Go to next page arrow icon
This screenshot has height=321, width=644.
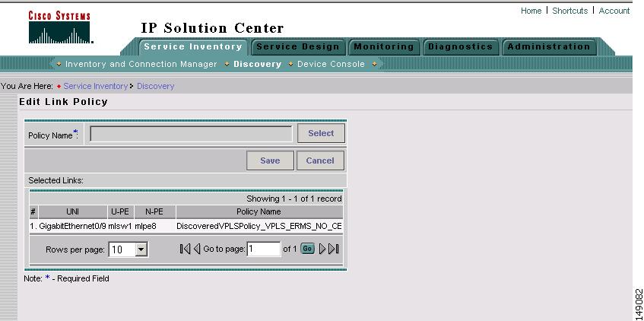(322, 249)
